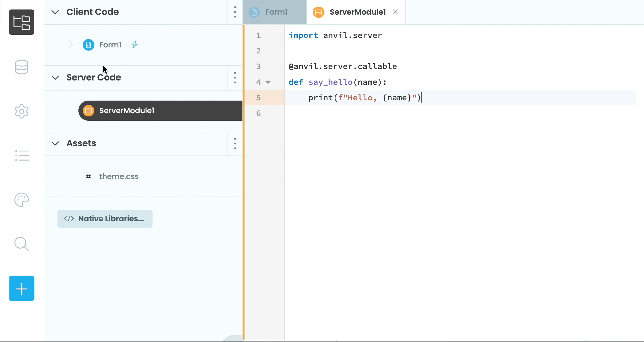Fold the say_hello function at line 4
The width and height of the screenshot is (644, 342).
point(268,82)
